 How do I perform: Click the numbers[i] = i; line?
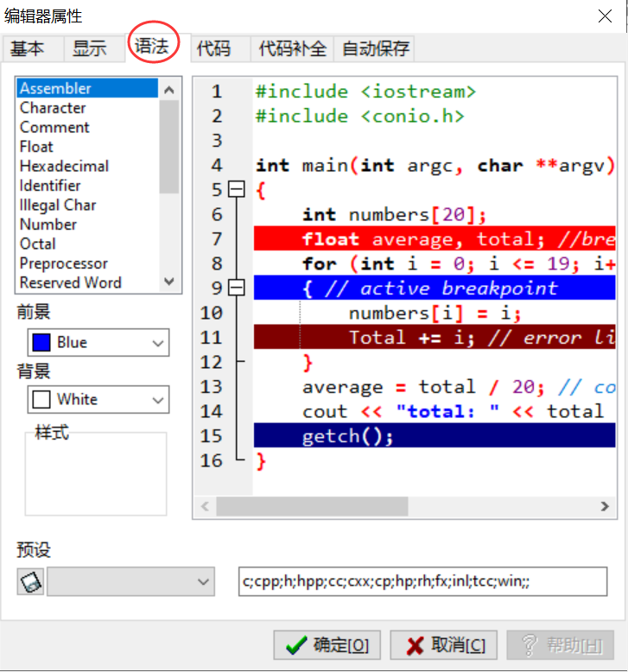435,313
